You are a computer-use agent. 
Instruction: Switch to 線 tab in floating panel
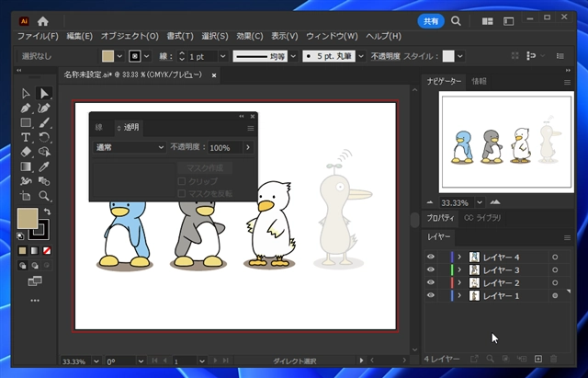pyautogui.click(x=99, y=127)
